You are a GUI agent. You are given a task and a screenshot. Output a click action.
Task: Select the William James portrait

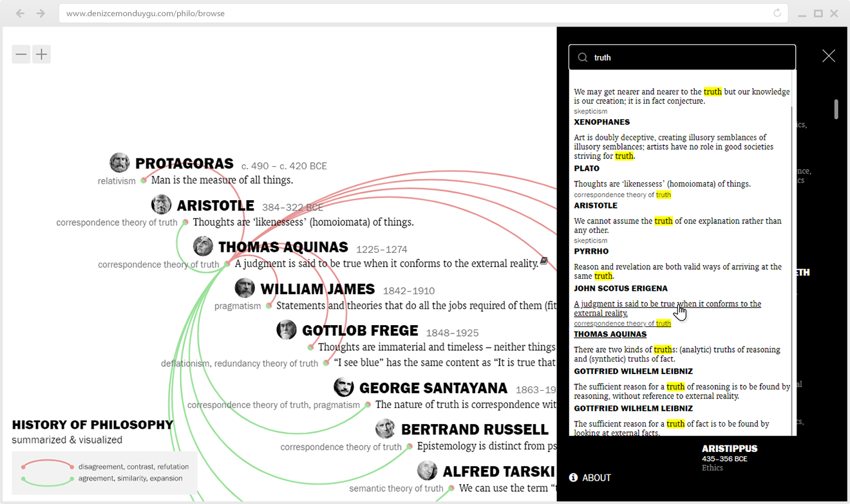point(245,288)
